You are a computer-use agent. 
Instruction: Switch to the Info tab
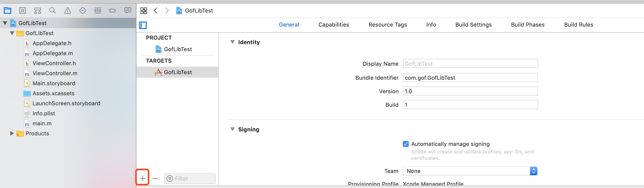click(431, 25)
